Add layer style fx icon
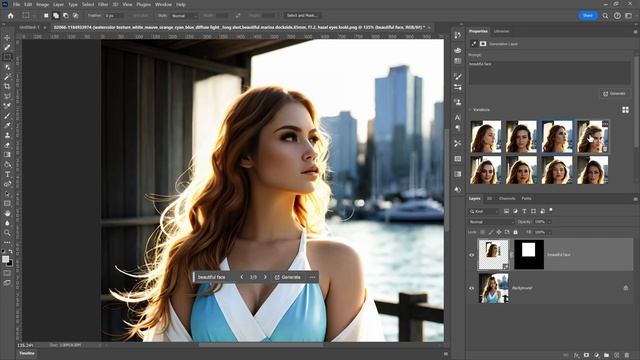The image size is (640, 360). point(576,356)
